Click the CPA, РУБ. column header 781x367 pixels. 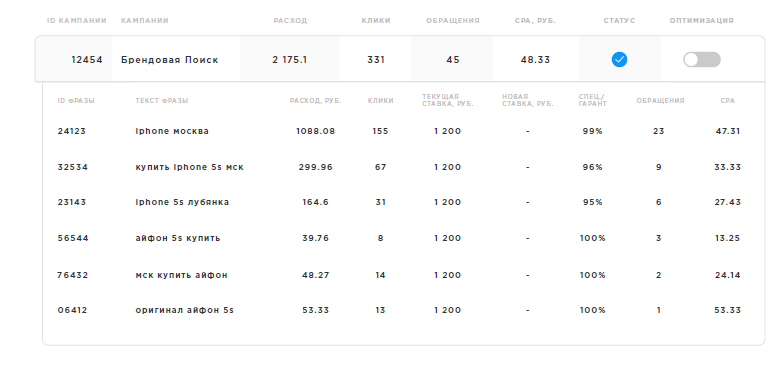click(535, 21)
